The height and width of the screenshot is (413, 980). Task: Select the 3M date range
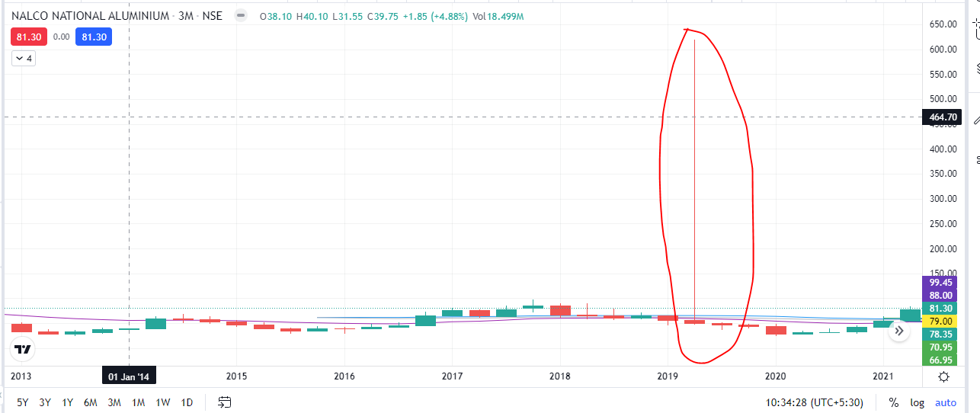pos(114,402)
